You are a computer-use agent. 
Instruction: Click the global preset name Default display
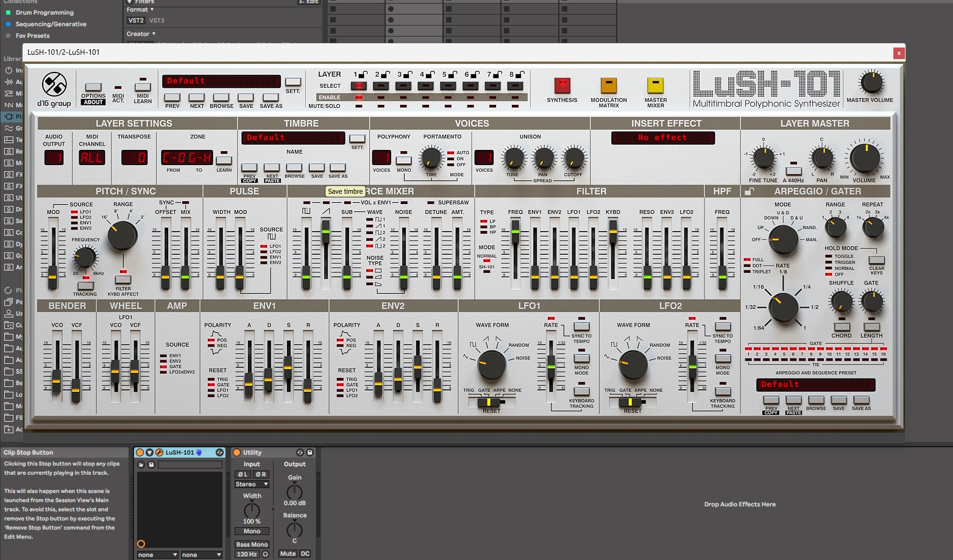click(x=221, y=81)
